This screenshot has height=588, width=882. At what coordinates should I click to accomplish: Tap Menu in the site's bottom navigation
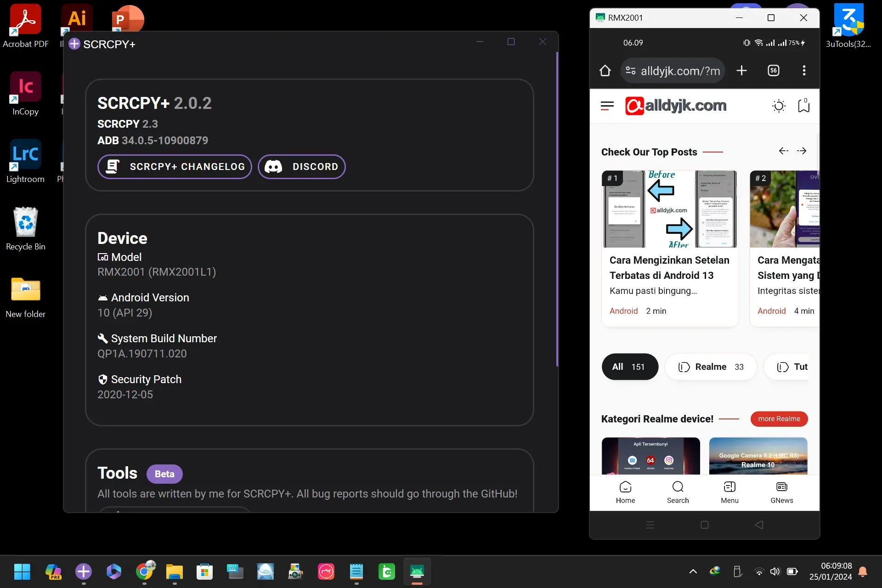point(729,492)
